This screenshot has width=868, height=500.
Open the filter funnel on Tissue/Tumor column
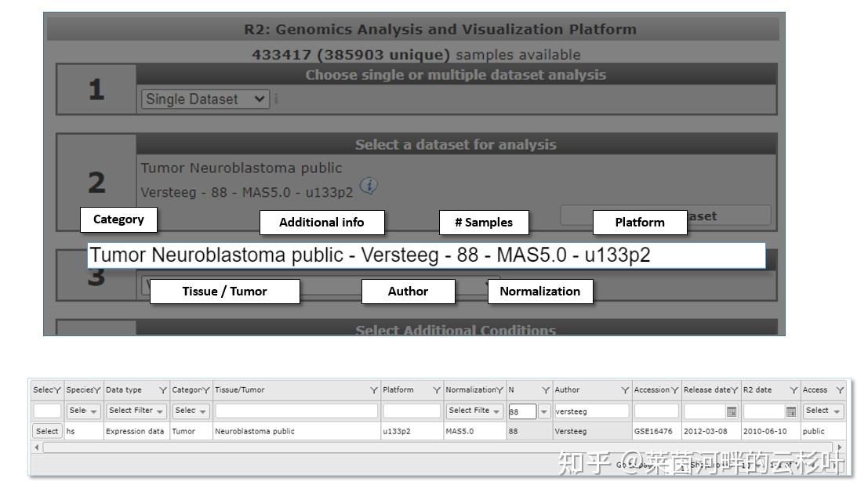pos(372,389)
